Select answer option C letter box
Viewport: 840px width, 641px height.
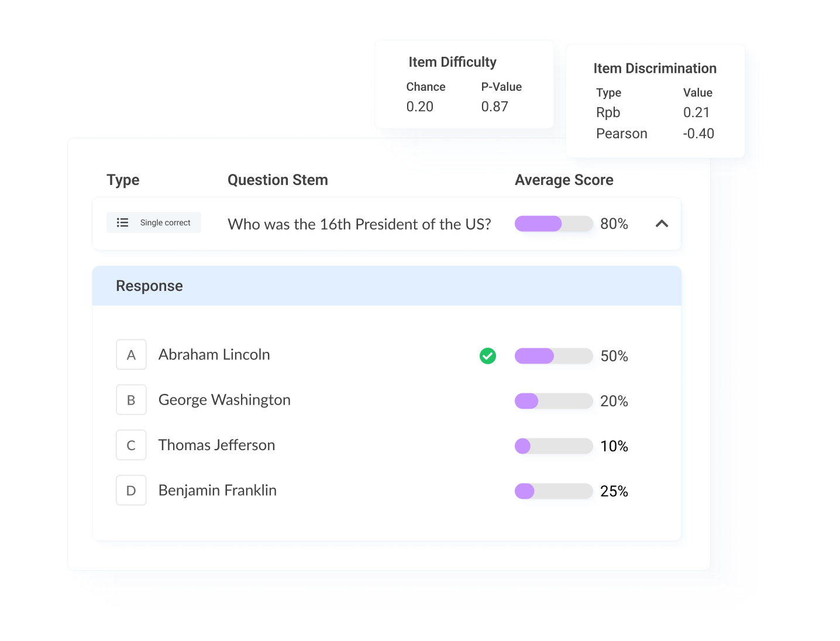pyautogui.click(x=131, y=445)
